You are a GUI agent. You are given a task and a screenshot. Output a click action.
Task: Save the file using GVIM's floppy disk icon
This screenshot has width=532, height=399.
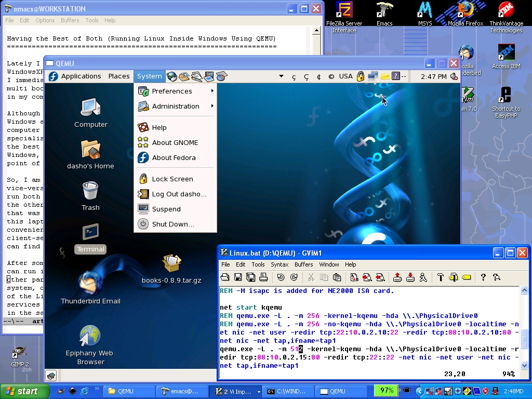point(238,277)
